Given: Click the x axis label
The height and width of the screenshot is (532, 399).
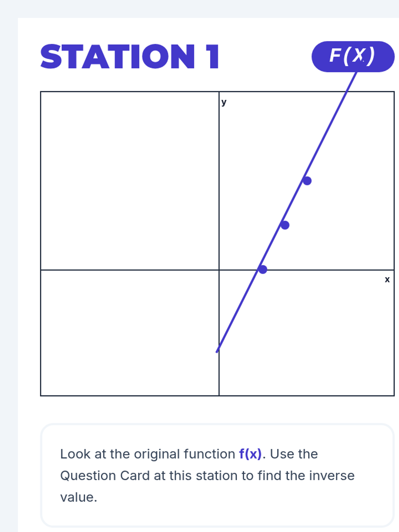Looking at the screenshot, I should (x=387, y=280).
